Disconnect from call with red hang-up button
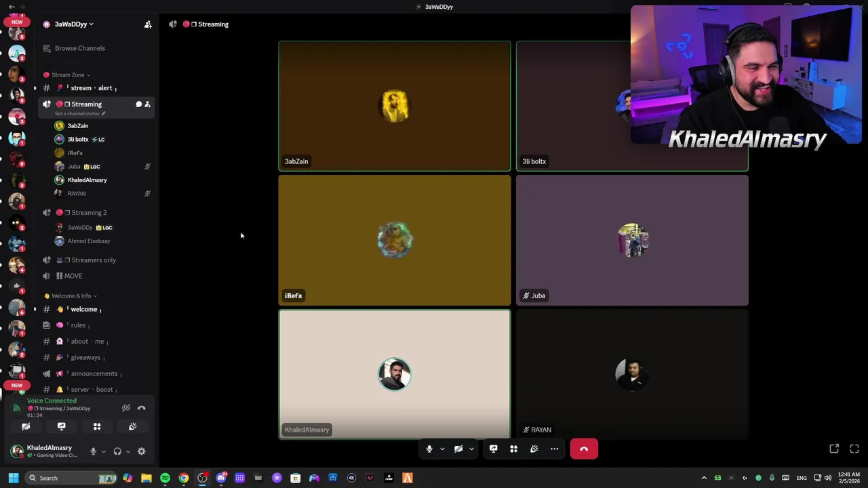 pos(584,449)
